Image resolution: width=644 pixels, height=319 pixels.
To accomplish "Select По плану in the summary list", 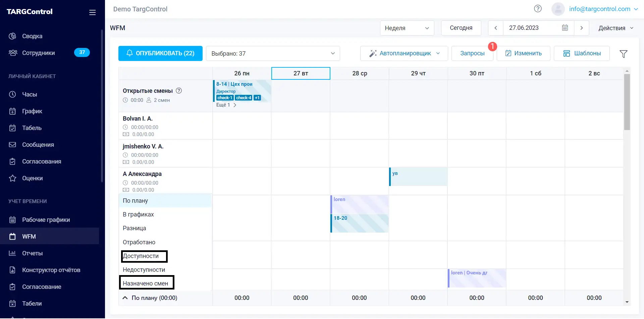I will click(x=165, y=201).
